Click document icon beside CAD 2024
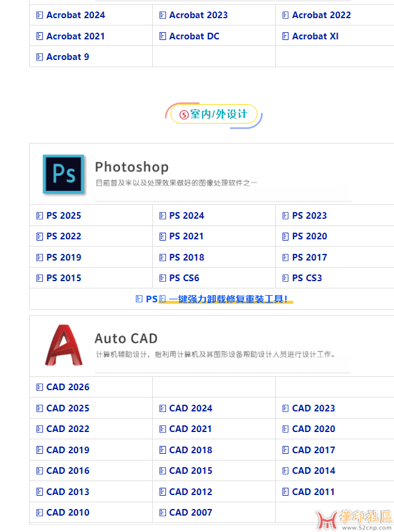 [x=162, y=408]
